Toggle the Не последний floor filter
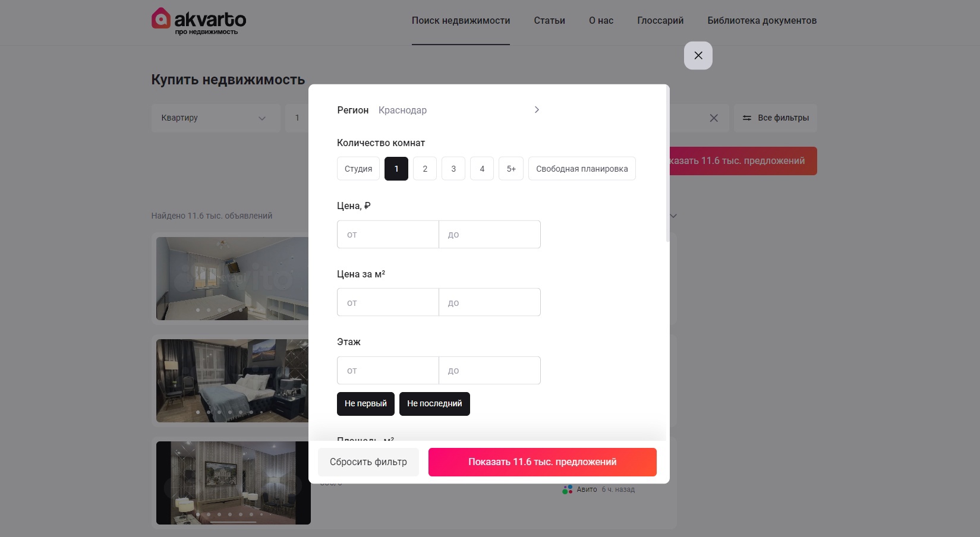Image resolution: width=980 pixels, height=537 pixels. pos(434,404)
